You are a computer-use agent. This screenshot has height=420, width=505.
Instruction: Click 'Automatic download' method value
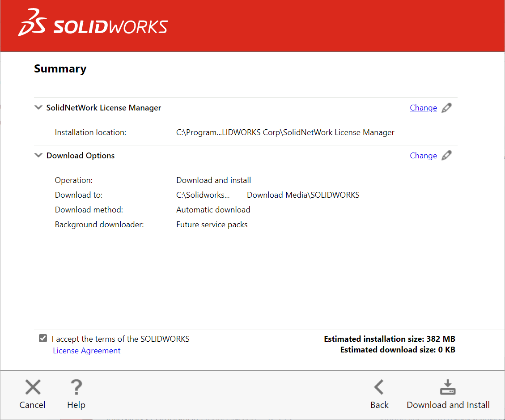(213, 210)
